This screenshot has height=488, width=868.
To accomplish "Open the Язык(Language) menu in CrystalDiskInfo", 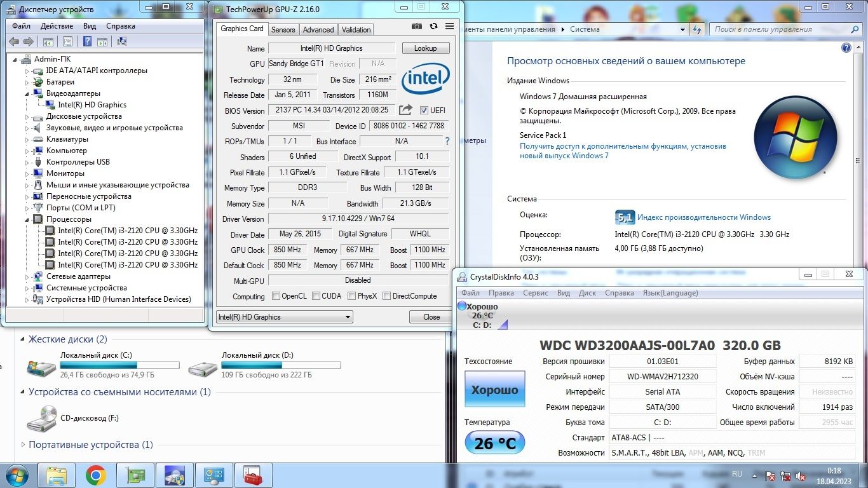I will pos(670,293).
